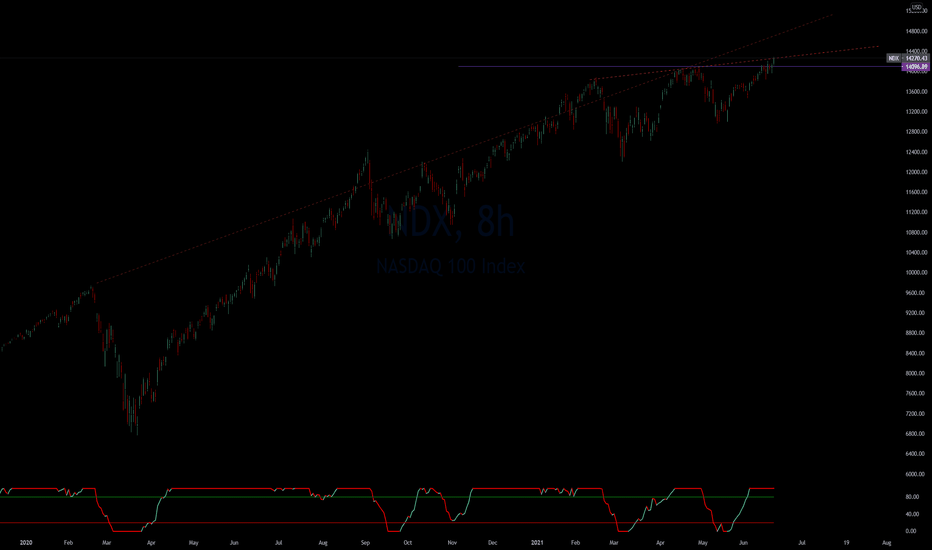Click the 6800.00 price axis label
This screenshot has height=550, width=932.
click(x=916, y=433)
